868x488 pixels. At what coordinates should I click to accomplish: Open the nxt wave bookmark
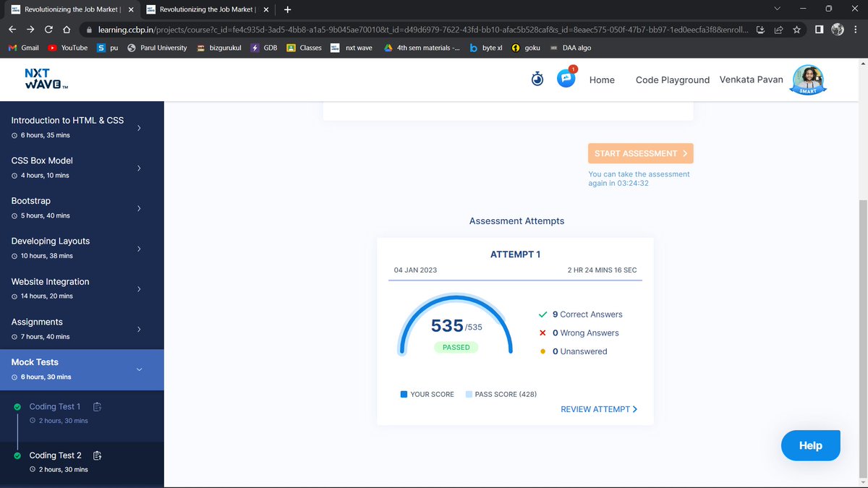352,48
